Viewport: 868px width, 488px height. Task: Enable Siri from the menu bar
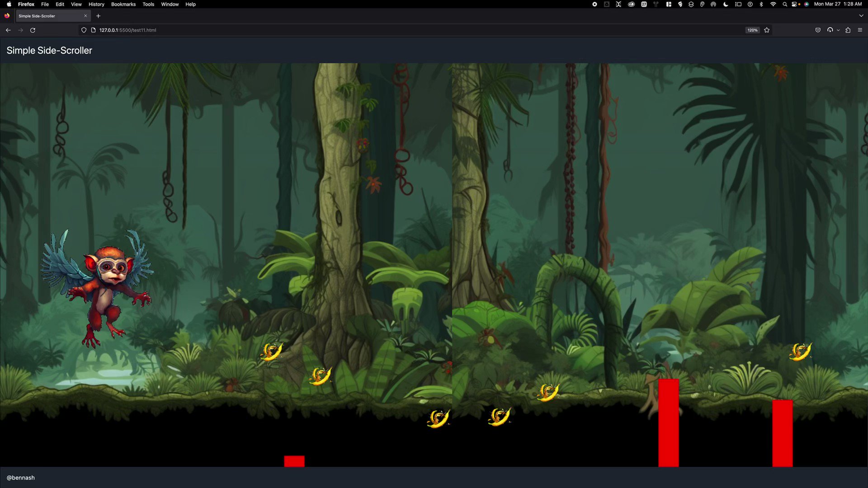tap(807, 4)
